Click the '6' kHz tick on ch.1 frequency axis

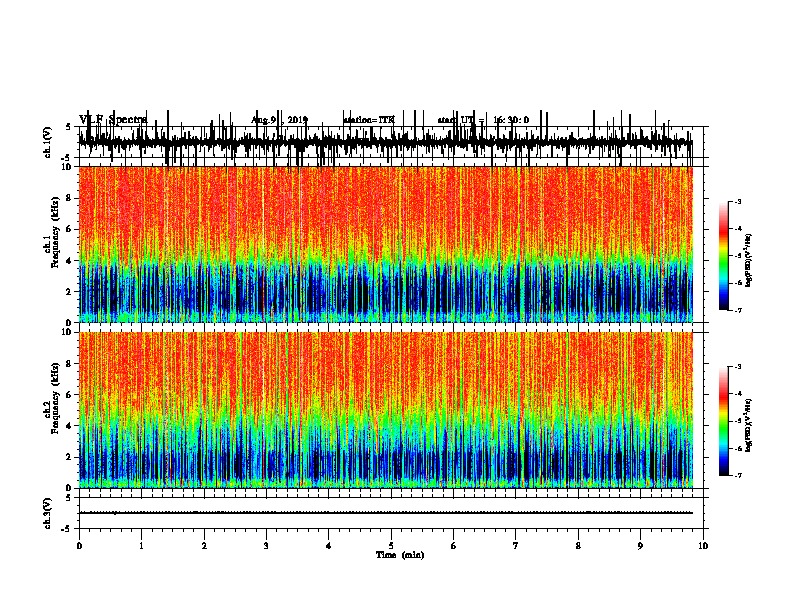(x=69, y=229)
